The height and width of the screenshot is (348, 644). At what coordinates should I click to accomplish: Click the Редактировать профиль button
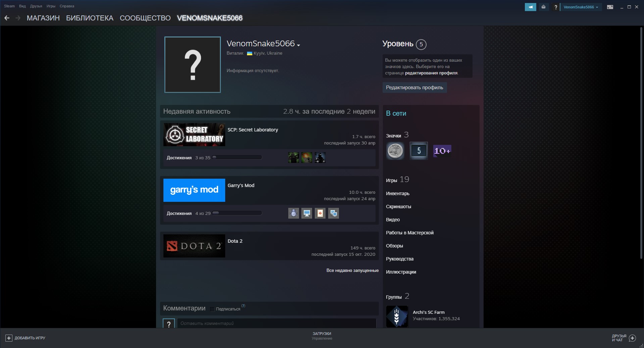click(x=414, y=88)
